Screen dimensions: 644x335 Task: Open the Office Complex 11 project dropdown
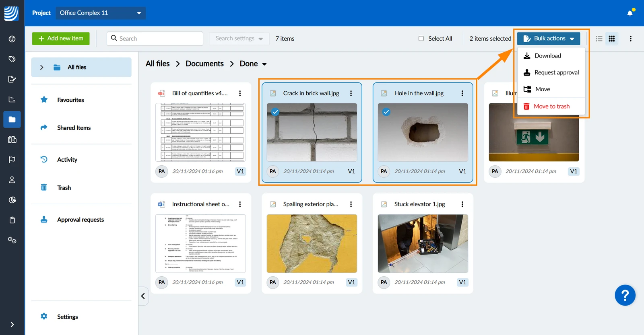[101, 13]
